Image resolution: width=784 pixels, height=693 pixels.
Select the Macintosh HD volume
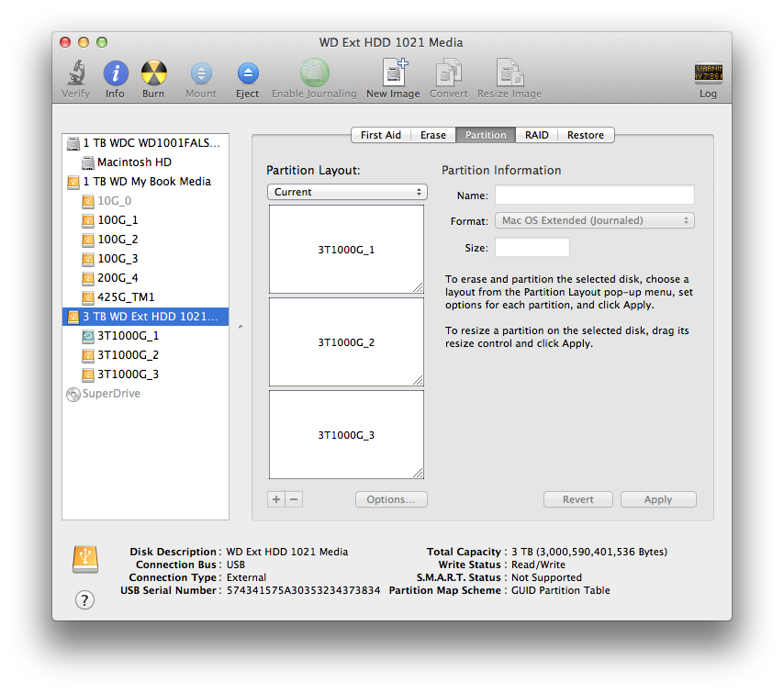[x=145, y=162]
